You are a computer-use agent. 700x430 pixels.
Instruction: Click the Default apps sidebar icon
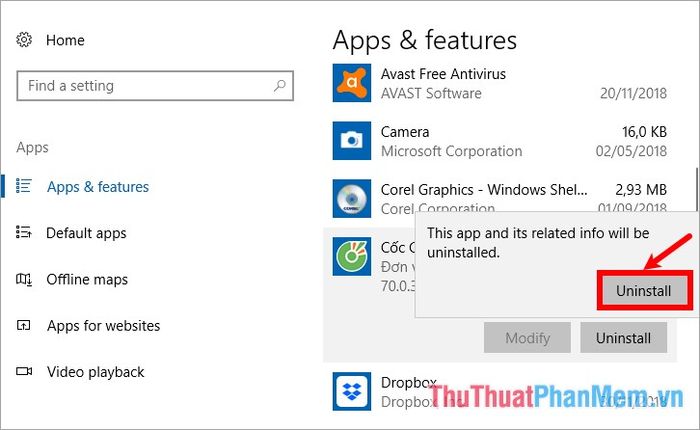point(24,232)
